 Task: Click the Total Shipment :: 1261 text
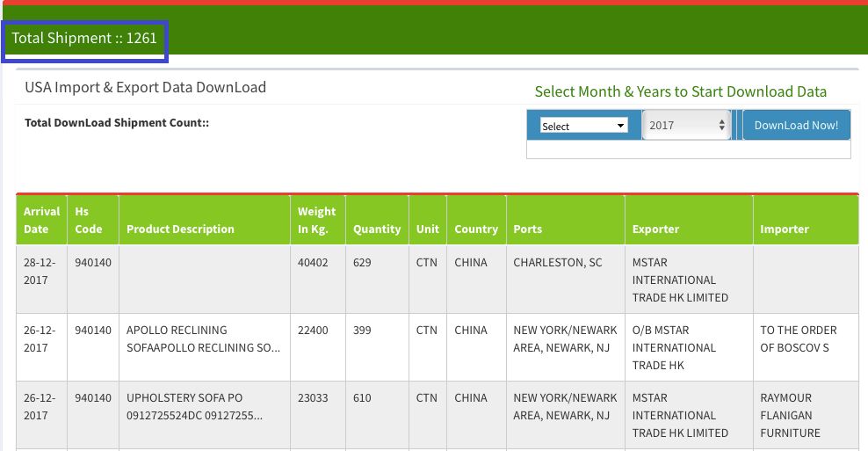(x=84, y=38)
